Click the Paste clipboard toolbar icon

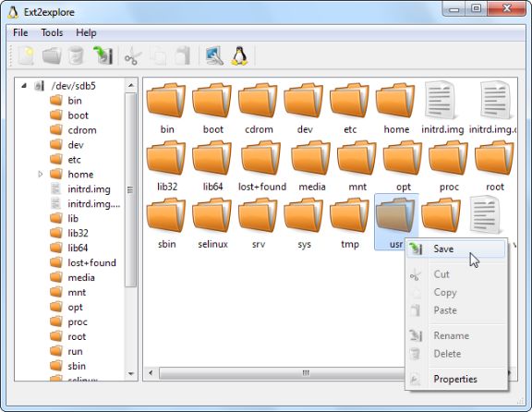(x=183, y=55)
